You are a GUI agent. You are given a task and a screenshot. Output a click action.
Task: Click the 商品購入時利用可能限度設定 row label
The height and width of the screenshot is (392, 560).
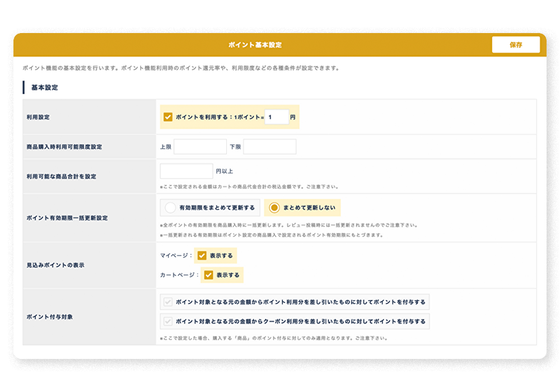coord(64,147)
